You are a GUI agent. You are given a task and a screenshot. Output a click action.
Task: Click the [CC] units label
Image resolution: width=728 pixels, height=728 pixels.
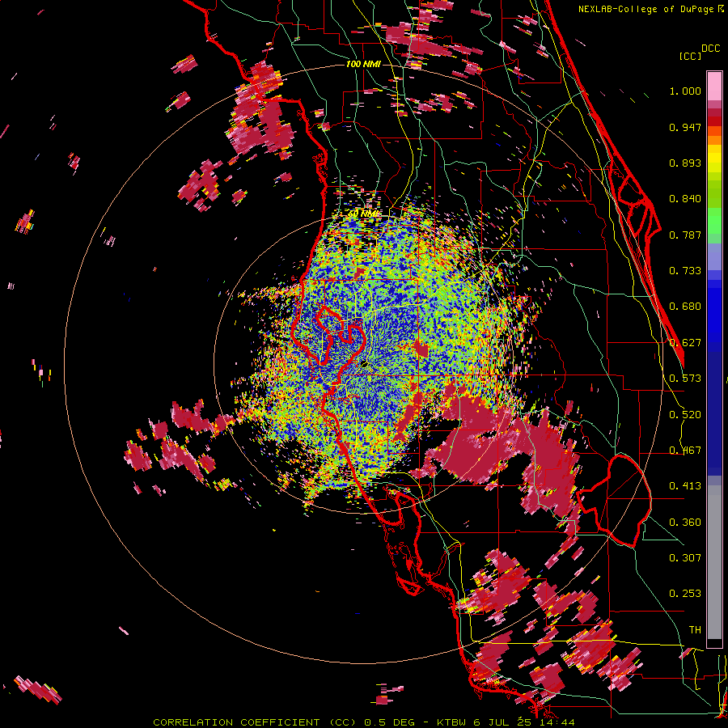[690, 56]
